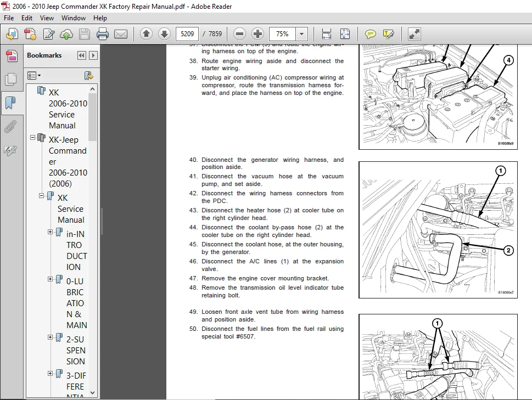Expand the 0-LUBRICATION & MAIN bookmark
The image size is (532, 400).
(x=50, y=279)
